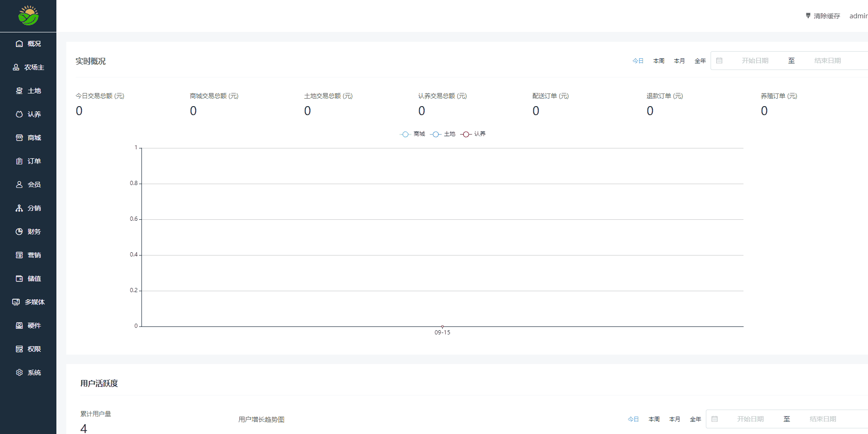Open the 财务 finance pie icon
868x434 pixels.
pos(19,232)
